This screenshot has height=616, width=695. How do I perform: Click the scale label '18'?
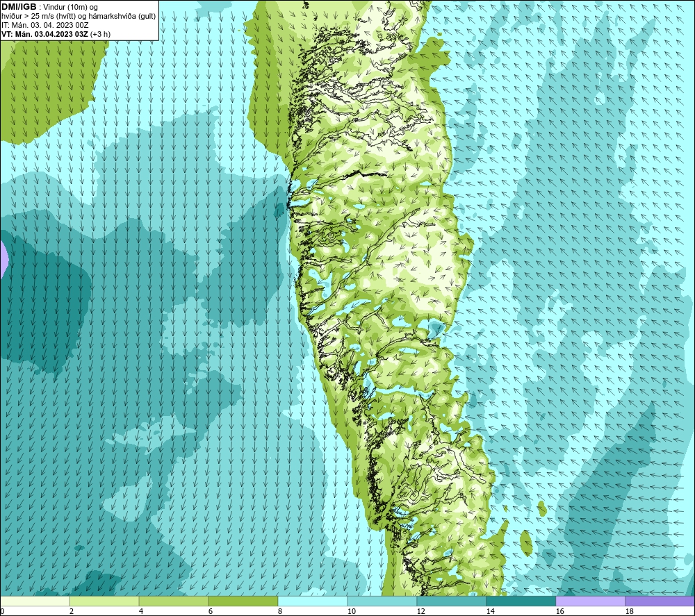tap(630, 612)
